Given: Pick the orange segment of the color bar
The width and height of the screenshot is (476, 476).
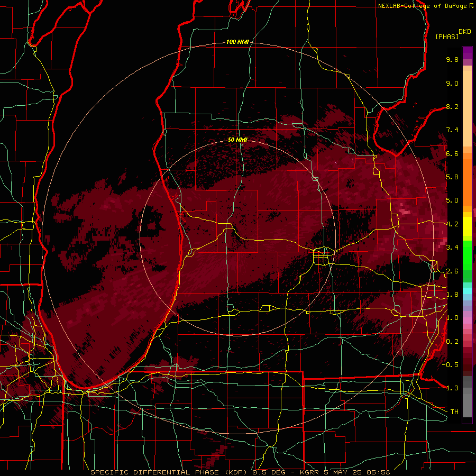Looking at the screenshot, I should click(x=467, y=182).
